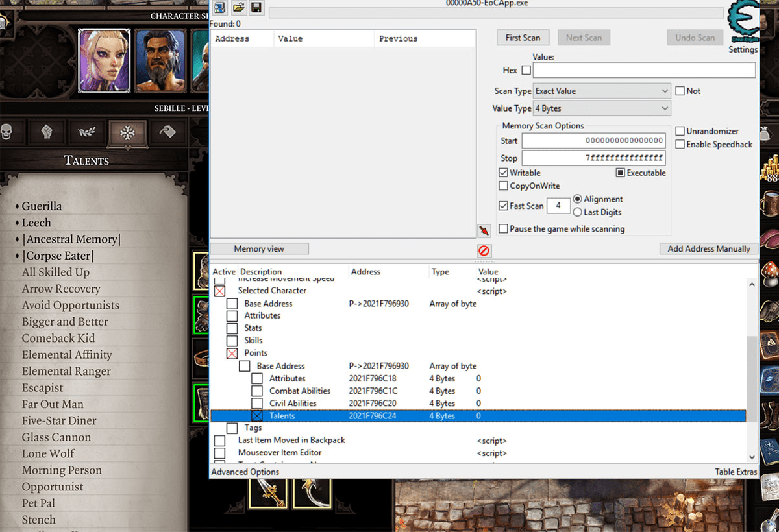Click the scan Value input field
The width and height of the screenshot is (779, 532).
click(x=643, y=70)
